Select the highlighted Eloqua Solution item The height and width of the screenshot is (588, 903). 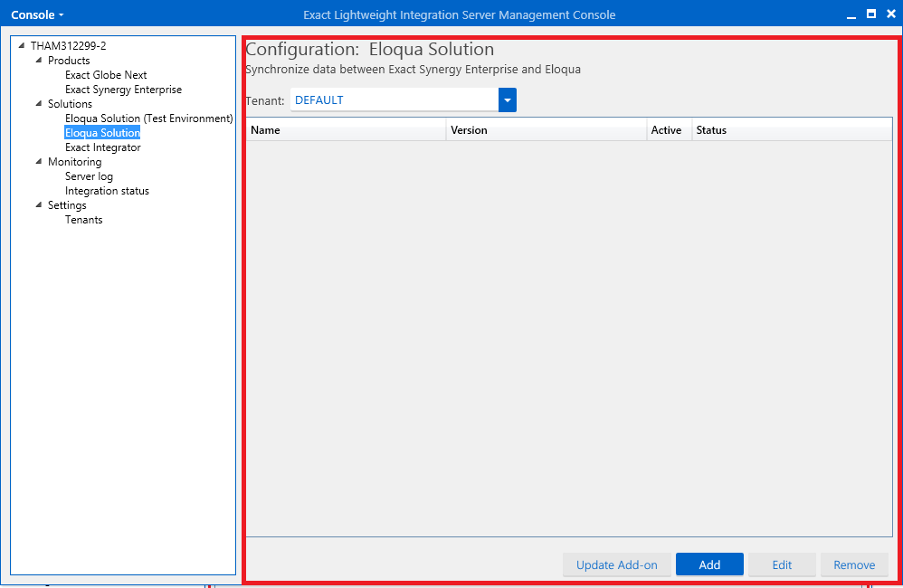pyautogui.click(x=102, y=133)
